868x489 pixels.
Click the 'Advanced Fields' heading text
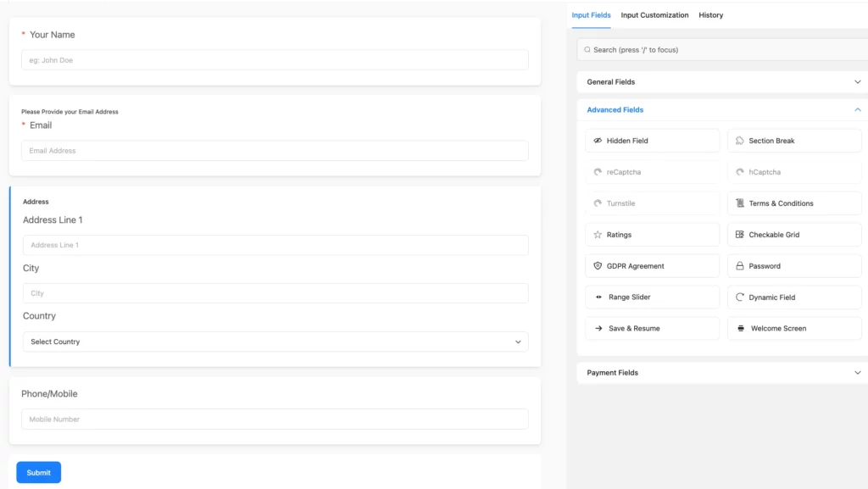click(x=615, y=109)
